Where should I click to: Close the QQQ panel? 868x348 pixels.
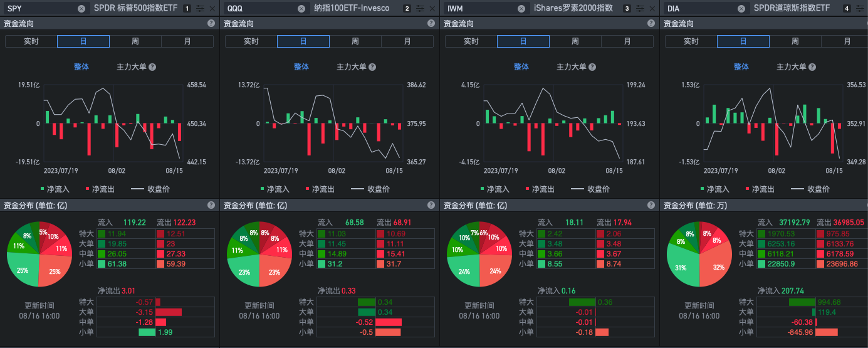pos(432,9)
